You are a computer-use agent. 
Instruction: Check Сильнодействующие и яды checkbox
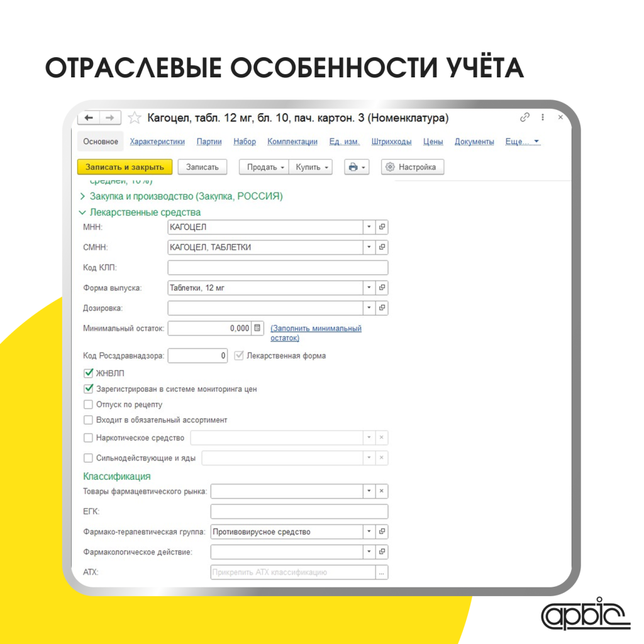pos(88,458)
